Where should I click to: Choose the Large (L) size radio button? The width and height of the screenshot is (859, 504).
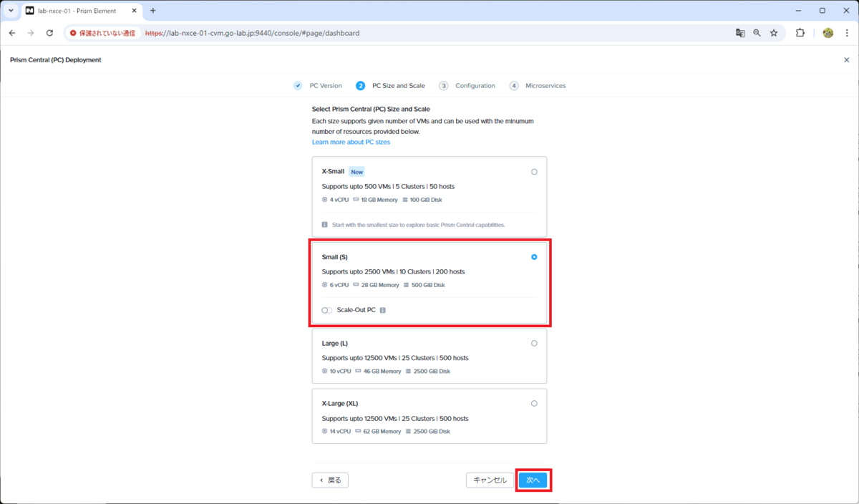point(534,344)
